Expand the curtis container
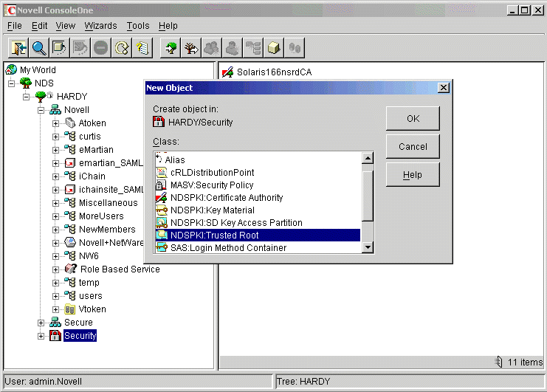 click(55, 137)
